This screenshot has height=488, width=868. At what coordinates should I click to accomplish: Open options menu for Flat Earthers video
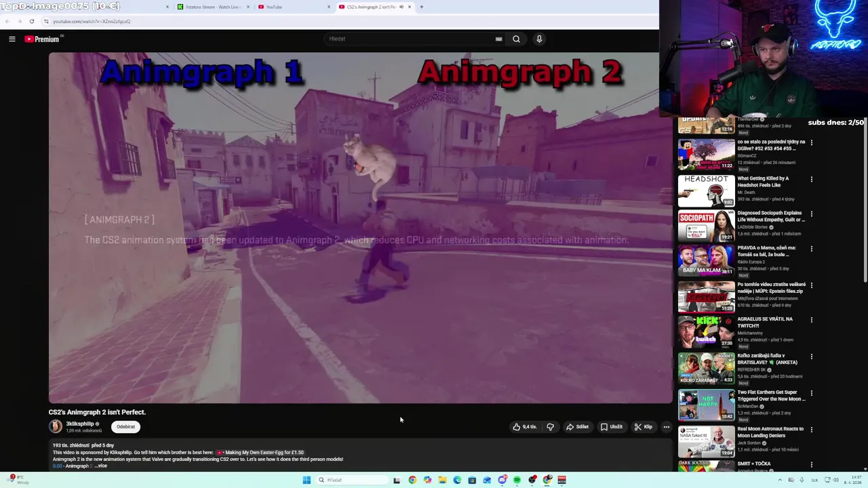[x=812, y=392]
